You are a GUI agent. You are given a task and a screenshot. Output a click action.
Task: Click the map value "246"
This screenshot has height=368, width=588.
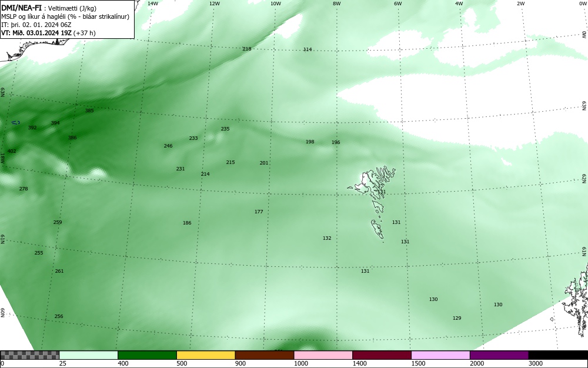(168, 146)
